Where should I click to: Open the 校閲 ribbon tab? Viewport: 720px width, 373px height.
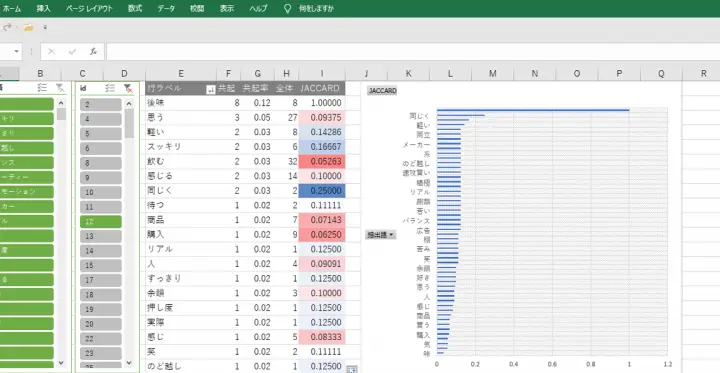point(197,8)
